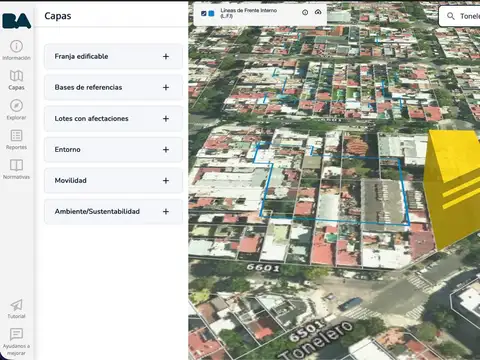Open the Explorar compass section
Screen dimensions: 480x360
[x=16, y=110]
